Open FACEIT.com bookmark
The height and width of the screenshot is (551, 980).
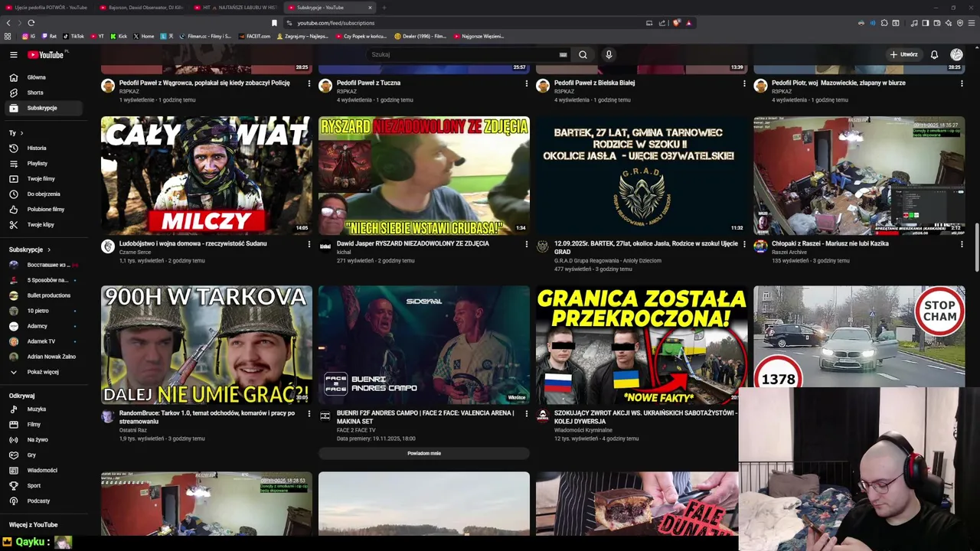(254, 36)
